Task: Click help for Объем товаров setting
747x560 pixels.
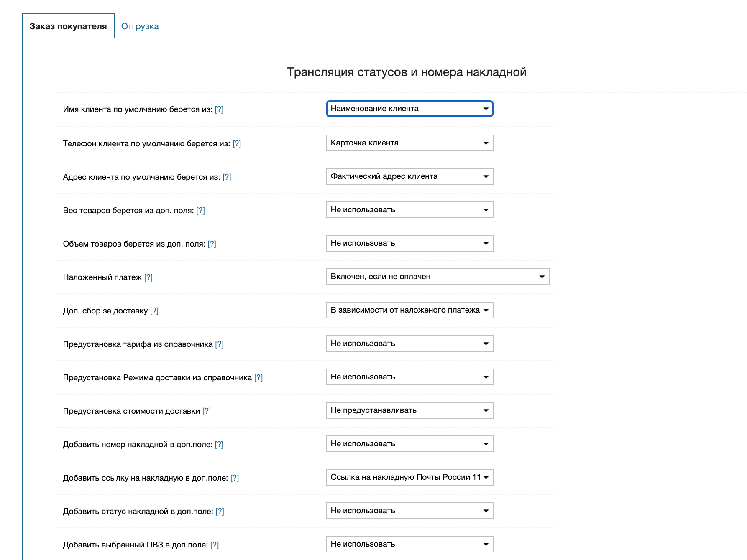Action: 212,244
